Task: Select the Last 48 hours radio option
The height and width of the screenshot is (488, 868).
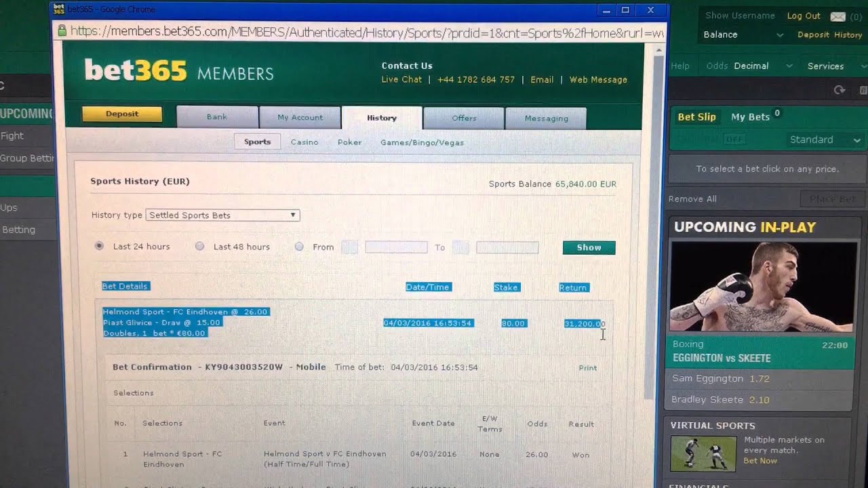Action: [199, 246]
